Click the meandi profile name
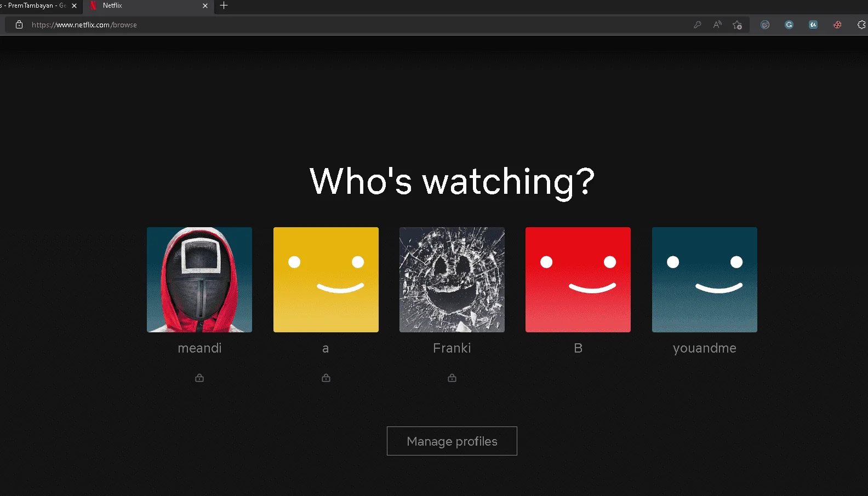The width and height of the screenshot is (868, 496). click(199, 348)
